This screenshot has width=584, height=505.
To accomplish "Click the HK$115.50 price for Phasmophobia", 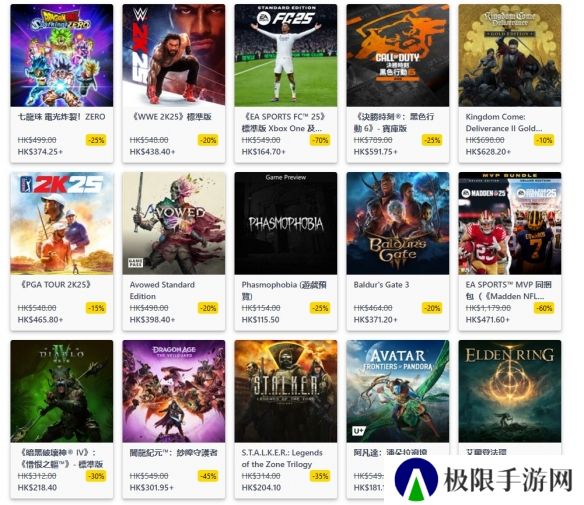I will click(x=260, y=320).
